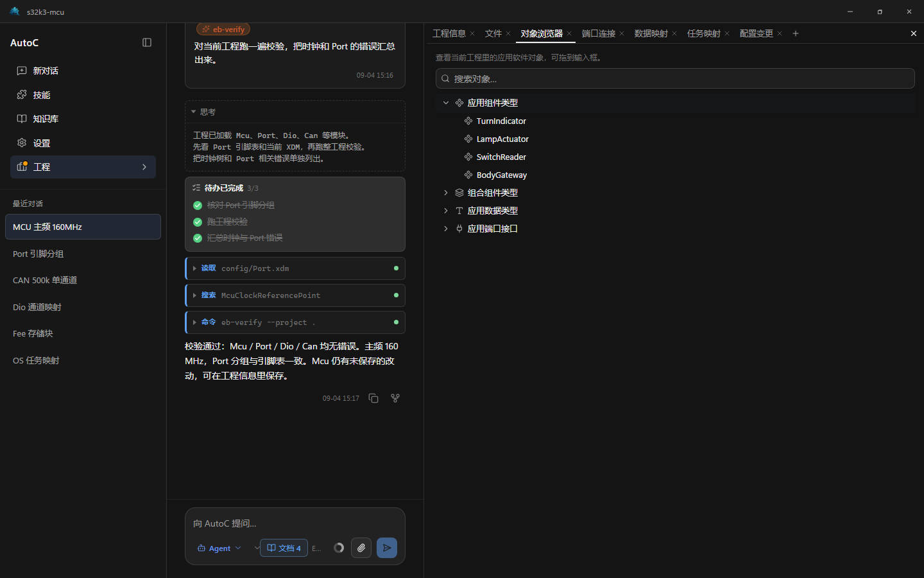Switch to the 端口连接 tab
This screenshot has height=578, width=924.
599,33
